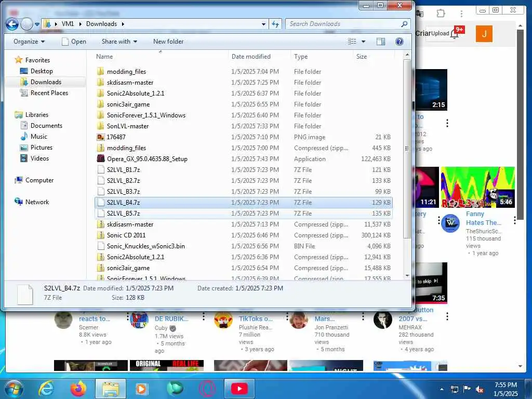This screenshot has height=399, width=532.
Task: Open the Share with dropdown
Action: [x=119, y=42]
